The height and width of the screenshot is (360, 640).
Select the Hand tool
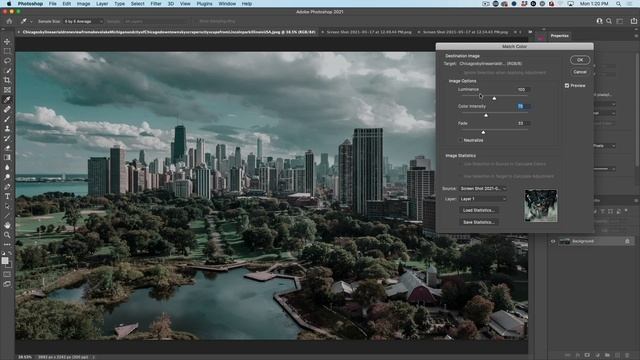(7, 225)
